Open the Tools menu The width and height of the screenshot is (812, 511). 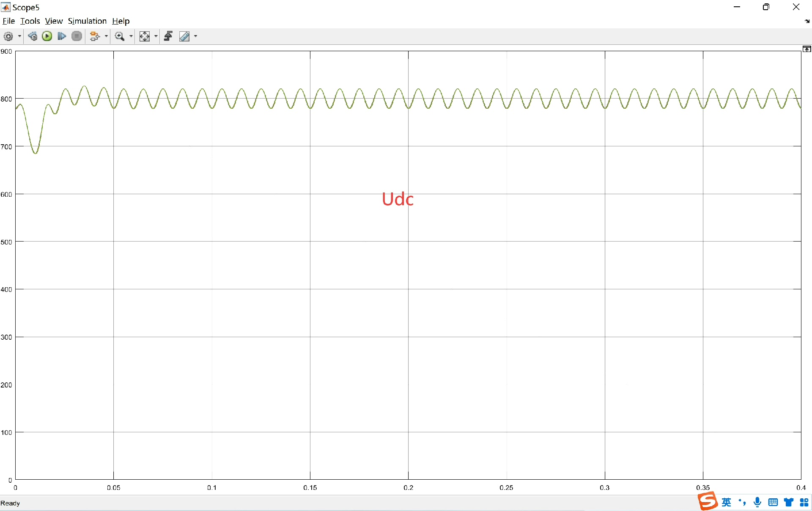pos(30,21)
